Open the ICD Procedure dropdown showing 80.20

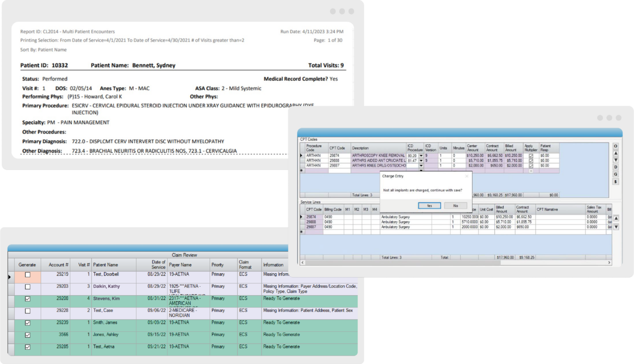point(421,156)
